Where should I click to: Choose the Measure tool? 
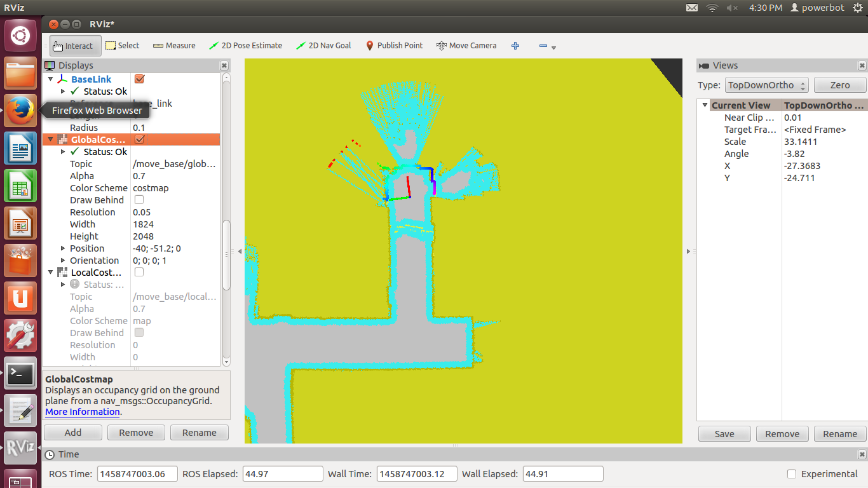[x=174, y=46]
